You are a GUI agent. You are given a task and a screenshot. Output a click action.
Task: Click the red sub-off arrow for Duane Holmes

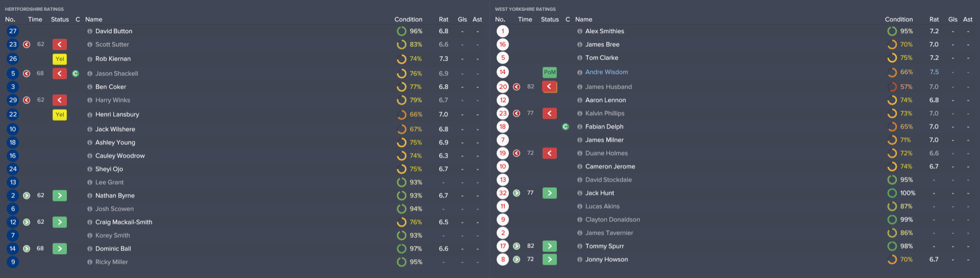[x=550, y=153]
